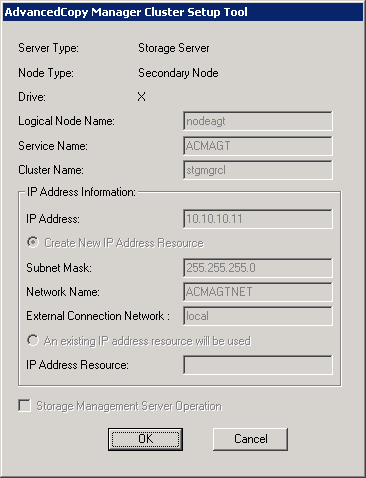Click the empty IP Address Resource field
366x478 pixels.
click(x=258, y=365)
